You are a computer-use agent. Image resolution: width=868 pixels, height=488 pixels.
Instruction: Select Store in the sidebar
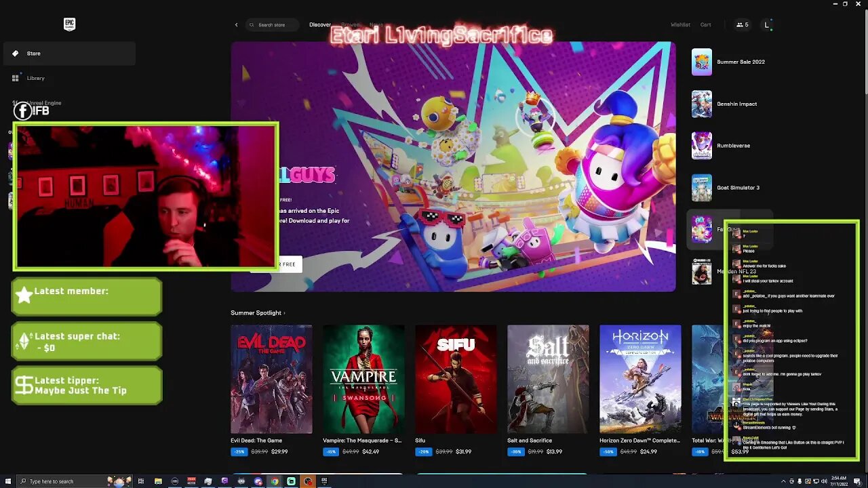[x=69, y=54]
